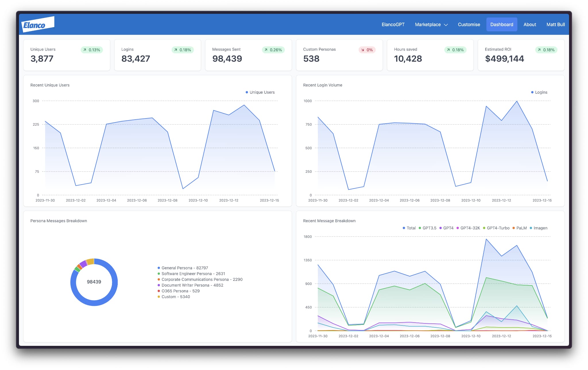Toggle the Unique Users legend series
The width and height of the screenshot is (588, 370).
[x=260, y=92]
